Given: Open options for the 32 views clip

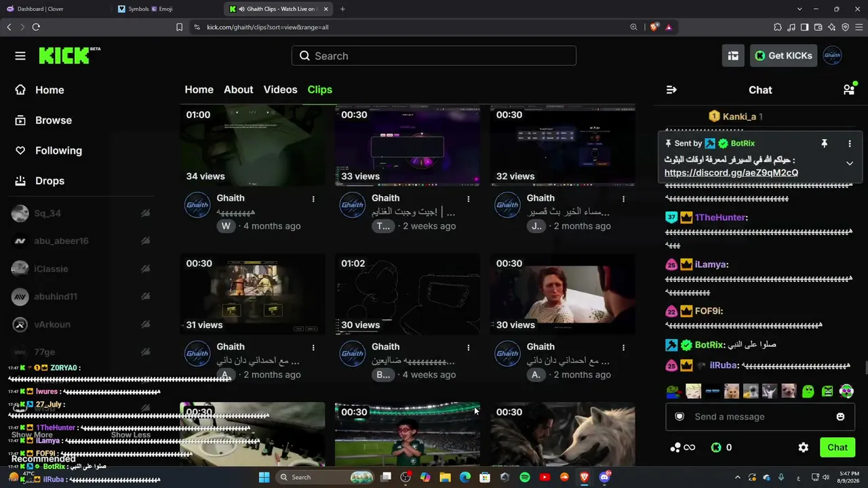Looking at the screenshot, I should [x=623, y=199].
